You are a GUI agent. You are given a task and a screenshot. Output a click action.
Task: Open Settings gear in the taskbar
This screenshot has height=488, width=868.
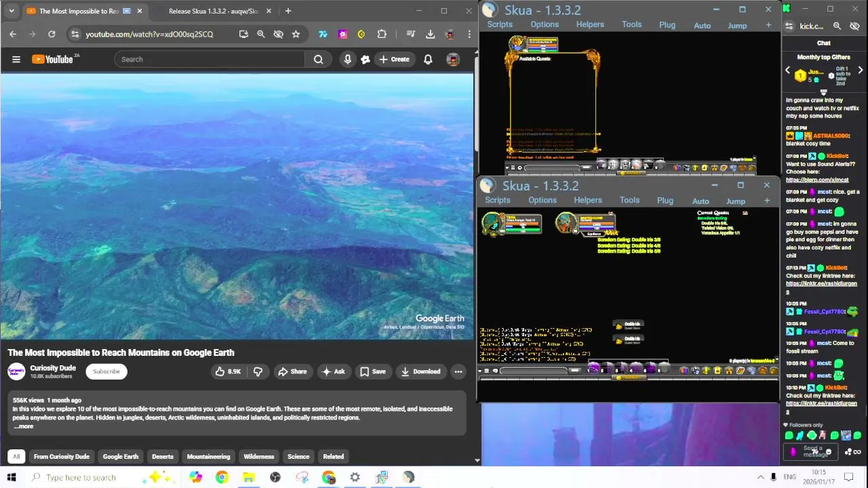pos(355,477)
